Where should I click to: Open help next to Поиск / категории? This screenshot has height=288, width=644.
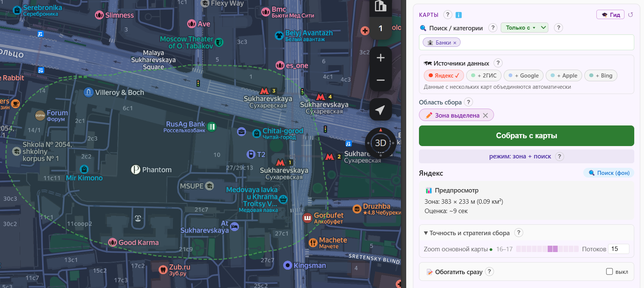click(x=493, y=27)
